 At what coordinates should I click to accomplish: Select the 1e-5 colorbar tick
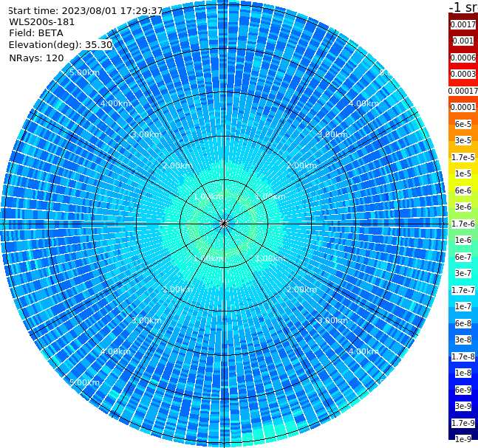tap(463, 173)
